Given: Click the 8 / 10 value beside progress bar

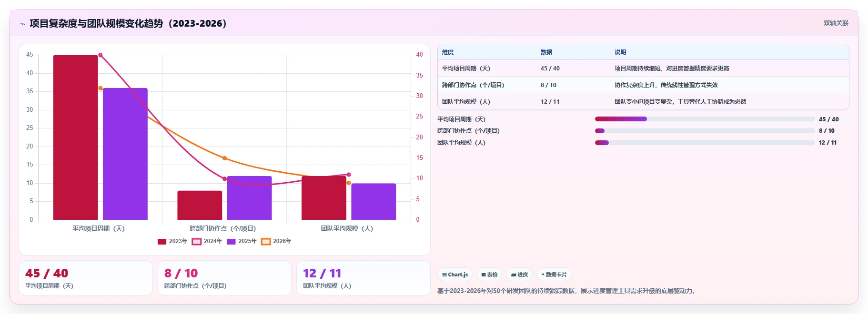Looking at the screenshot, I should pos(827,131).
